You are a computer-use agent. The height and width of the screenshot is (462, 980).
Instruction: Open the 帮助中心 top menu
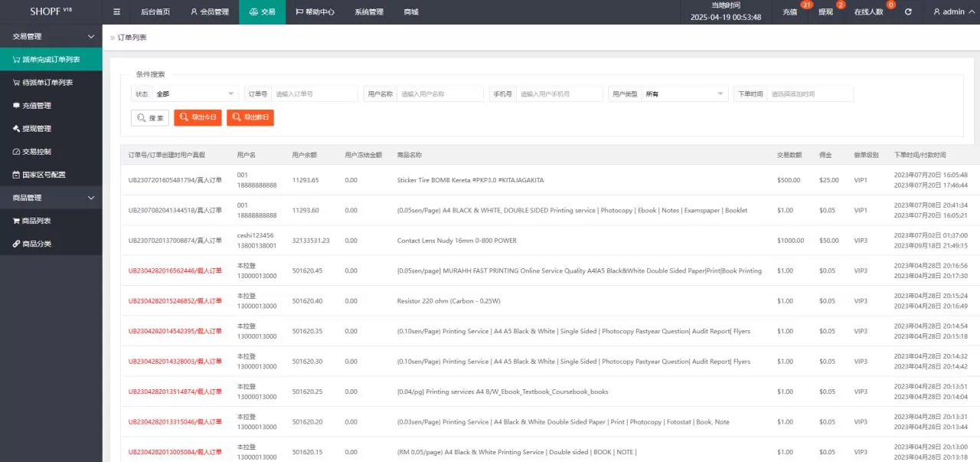click(315, 12)
